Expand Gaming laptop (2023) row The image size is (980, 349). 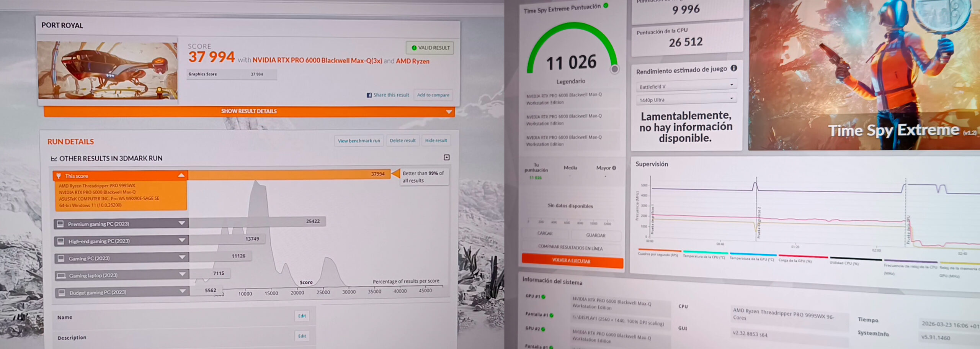click(x=183, y=274)
